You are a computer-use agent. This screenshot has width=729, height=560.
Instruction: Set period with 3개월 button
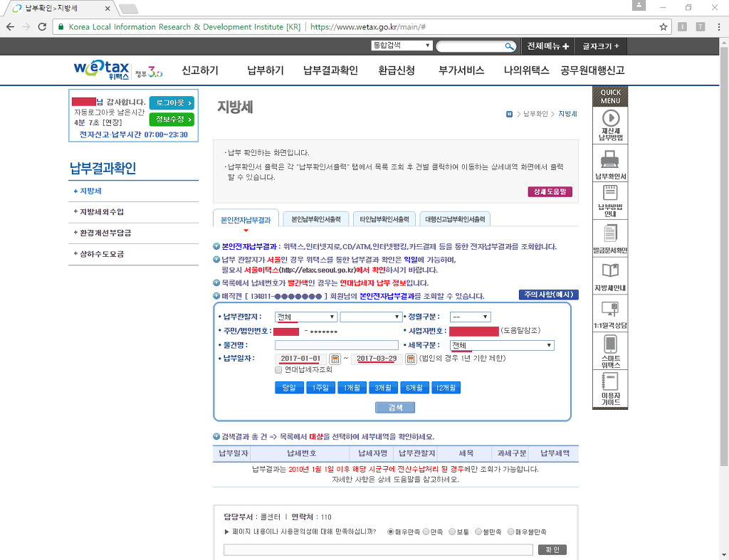[x=383, y=388]
